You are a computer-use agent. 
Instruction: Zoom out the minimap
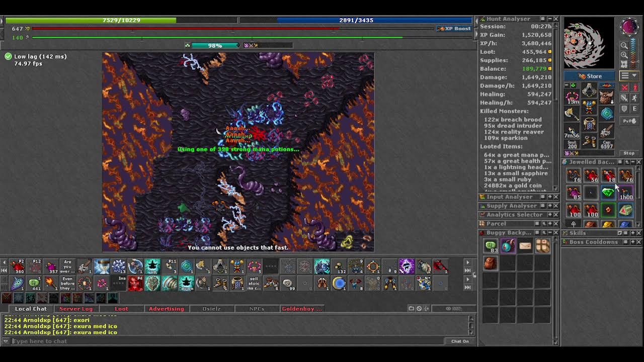point(624,45)
